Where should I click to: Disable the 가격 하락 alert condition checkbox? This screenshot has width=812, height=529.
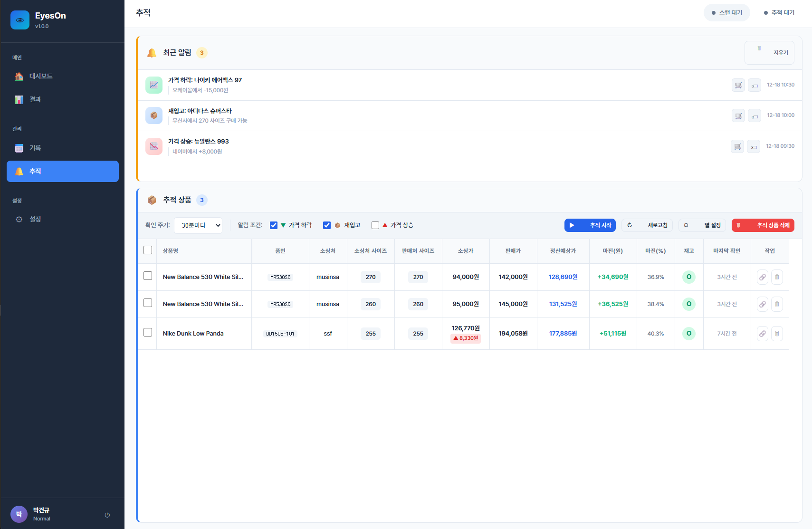274,225
